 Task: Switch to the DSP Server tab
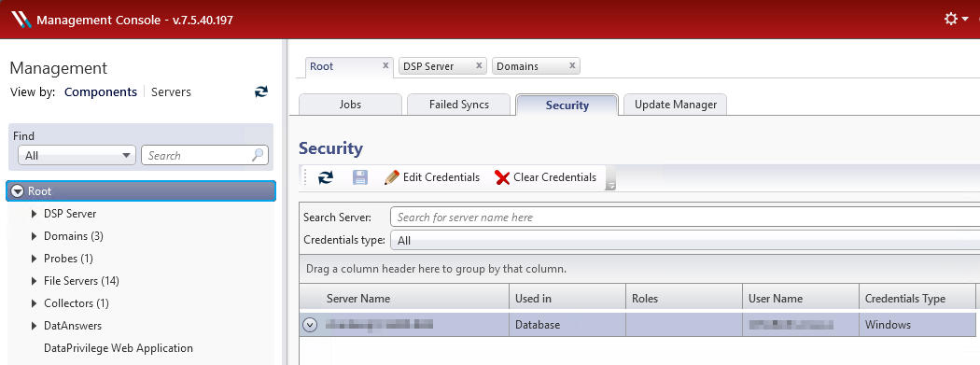(x=428, y=66)
